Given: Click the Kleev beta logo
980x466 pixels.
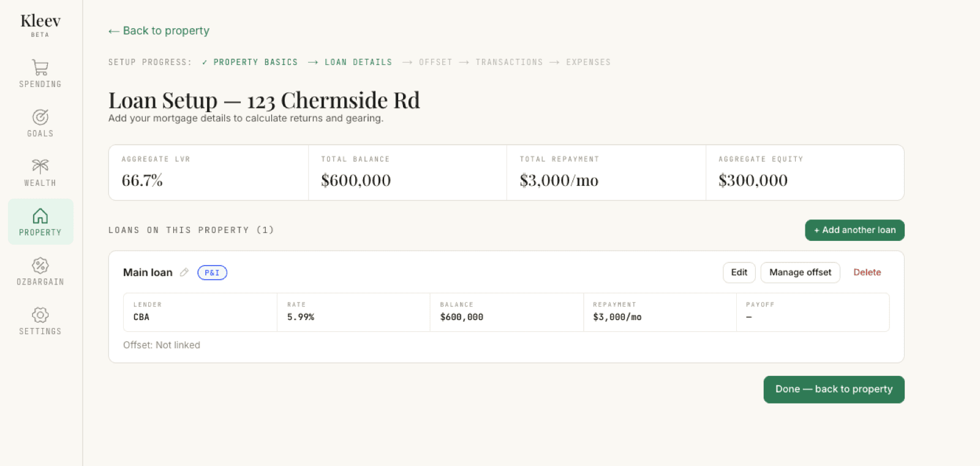Looking at the screenshot, I should 40,25.
